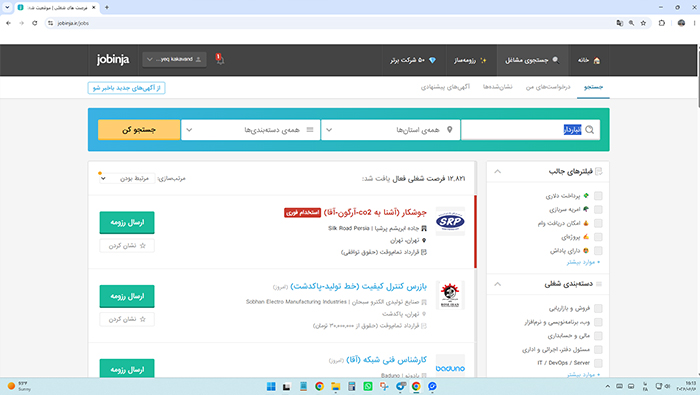Open جستجوی مشاغل in the top navigation
Screen dimensions: 700x395
coord(532,60)
